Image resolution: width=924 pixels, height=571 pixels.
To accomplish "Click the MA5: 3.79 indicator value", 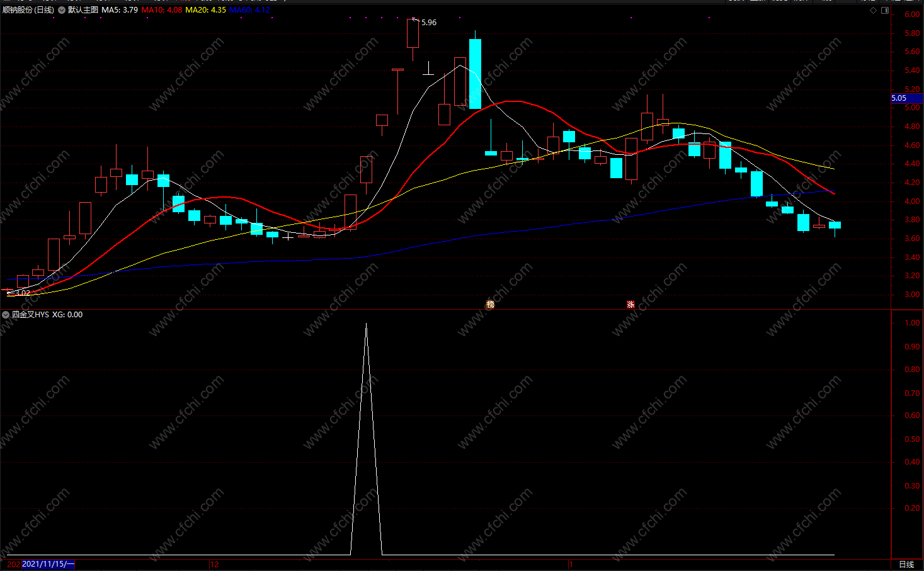I will point(120,10).
